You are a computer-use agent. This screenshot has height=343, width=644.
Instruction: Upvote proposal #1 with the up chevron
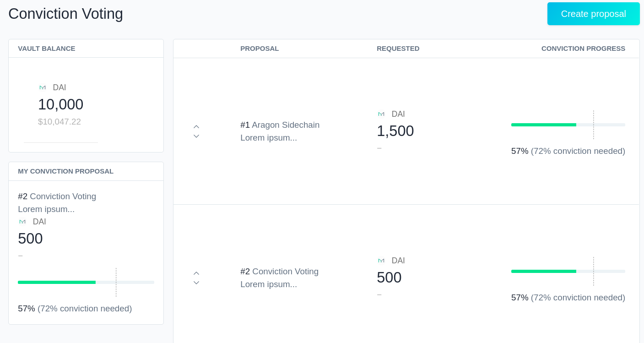196,126
